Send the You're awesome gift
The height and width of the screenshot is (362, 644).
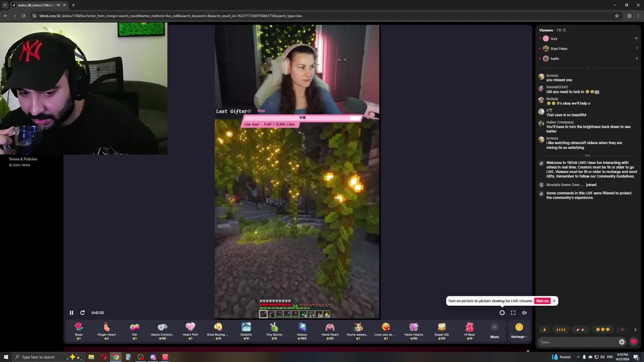(358, 331)
